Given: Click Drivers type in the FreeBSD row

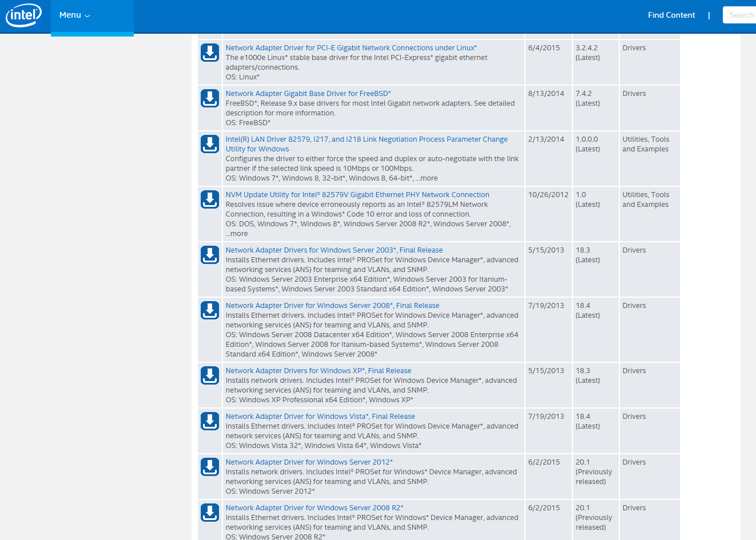Looking at the screenshot, I should click(634, 94).
